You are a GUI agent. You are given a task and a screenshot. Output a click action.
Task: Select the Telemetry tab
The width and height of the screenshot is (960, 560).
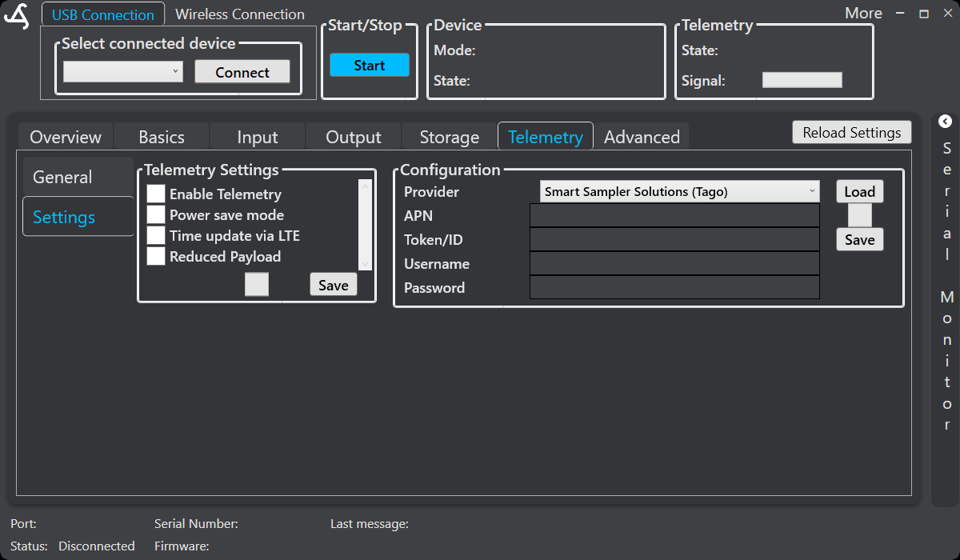(546, 137)
